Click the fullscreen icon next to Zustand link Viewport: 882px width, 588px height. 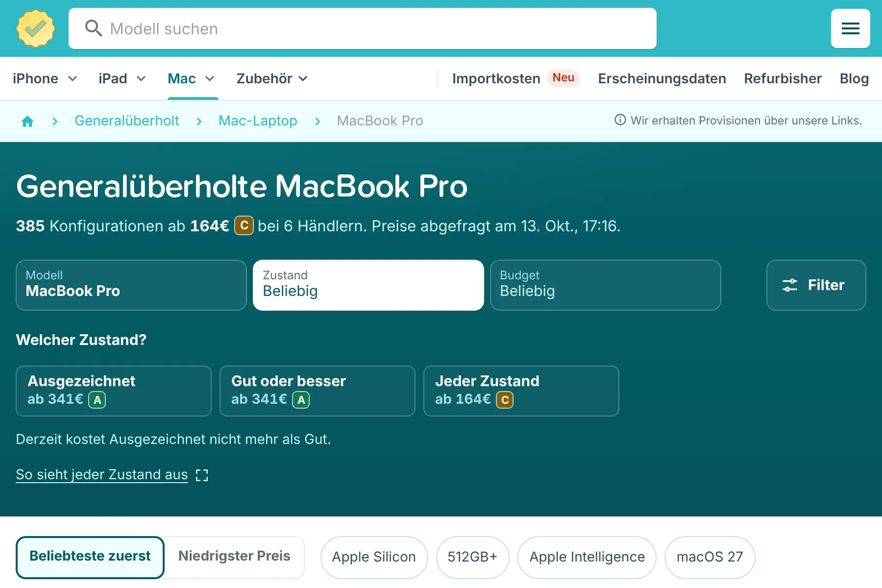pos(202,475)
